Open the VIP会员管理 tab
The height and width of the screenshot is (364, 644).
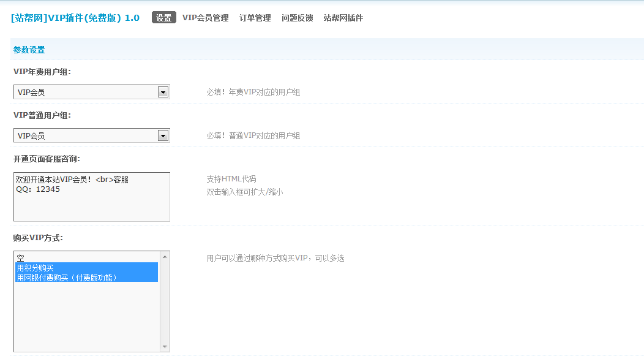coord(205,18)
